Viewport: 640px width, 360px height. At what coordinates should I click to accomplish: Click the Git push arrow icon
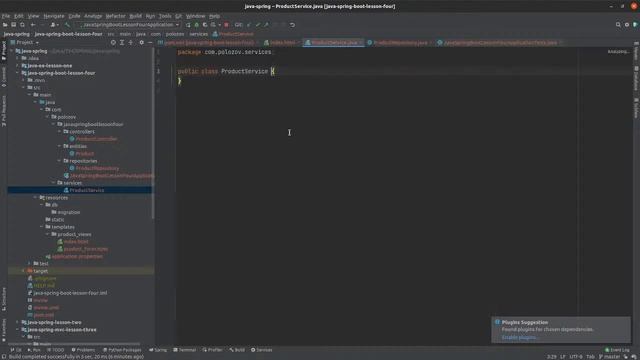coord(266,25)
